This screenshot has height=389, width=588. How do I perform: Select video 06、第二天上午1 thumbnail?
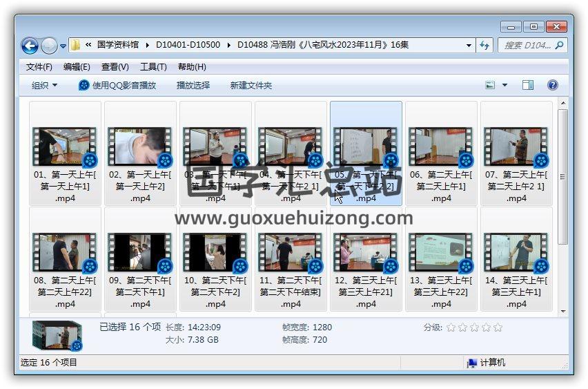pos(441,146)
